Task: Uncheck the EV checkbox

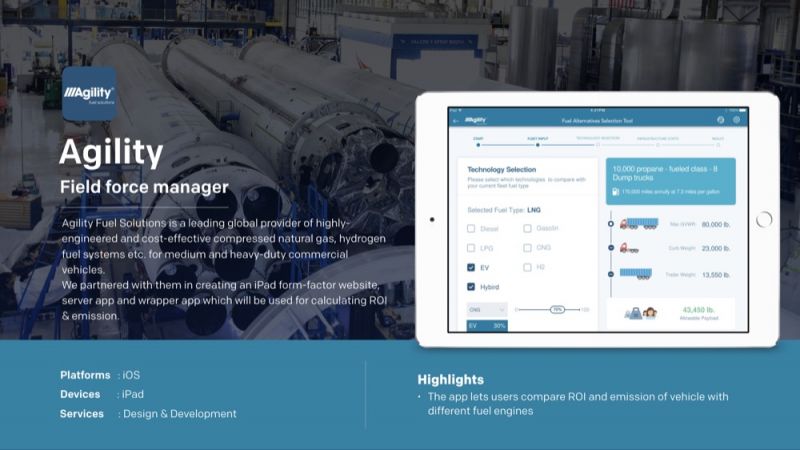Action: coord(471,267)
